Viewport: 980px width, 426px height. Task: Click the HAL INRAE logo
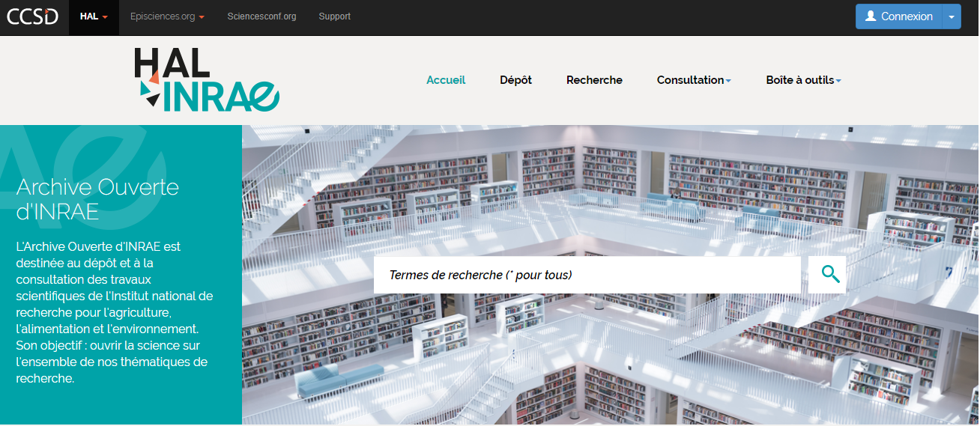coord(207,80)
